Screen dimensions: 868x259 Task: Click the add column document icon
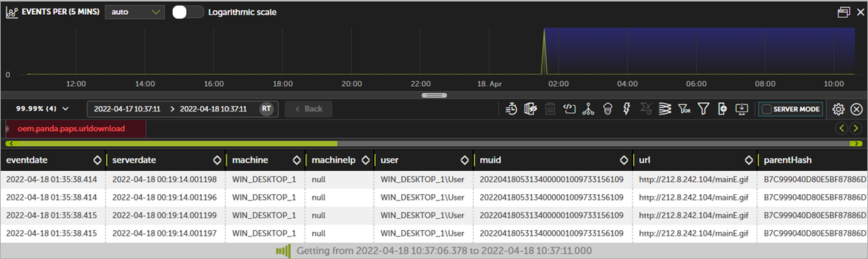[722, 109]
